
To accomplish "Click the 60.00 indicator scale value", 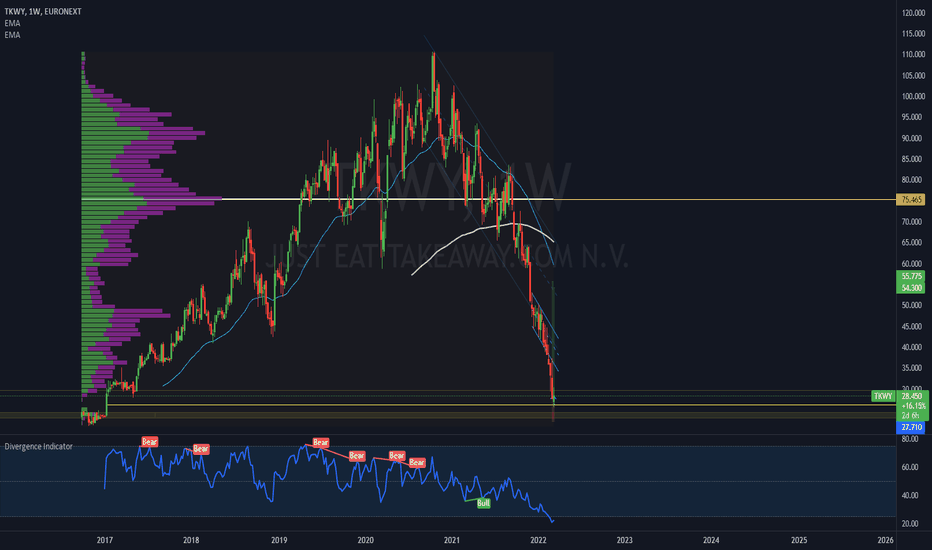I will [x=910, y=467].
